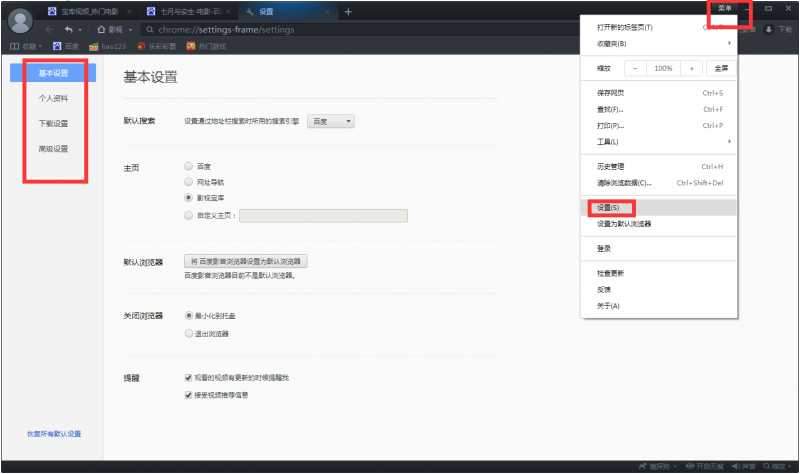Expand 收藏夹(B) submenu in menu
This screenshot has width=800, height=474.
click(729, 43)
